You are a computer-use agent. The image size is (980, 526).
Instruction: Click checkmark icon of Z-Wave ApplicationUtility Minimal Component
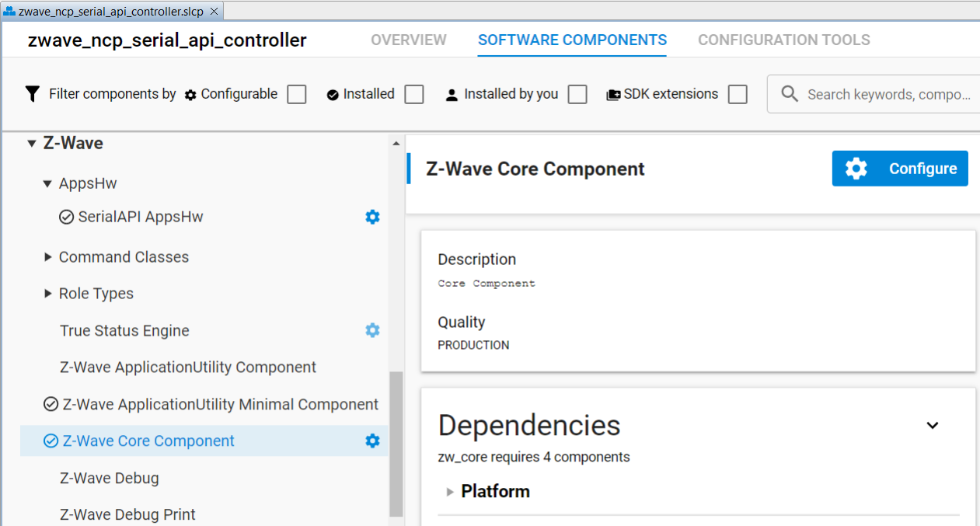point(51,404)
